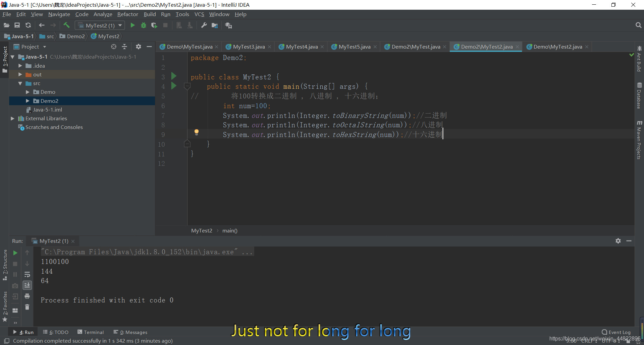Clear console with the trash icon
The height and width of the screenshot is (345, 644).
coord(27,307)
